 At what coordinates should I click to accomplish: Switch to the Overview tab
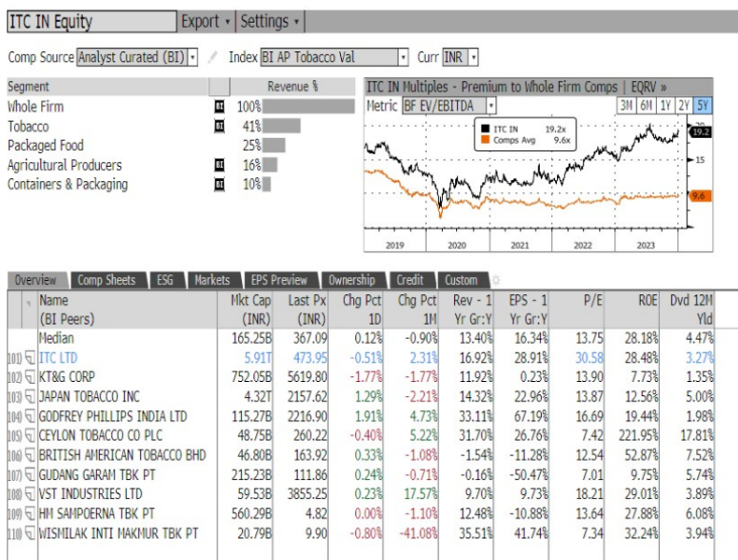click(36, 280)
